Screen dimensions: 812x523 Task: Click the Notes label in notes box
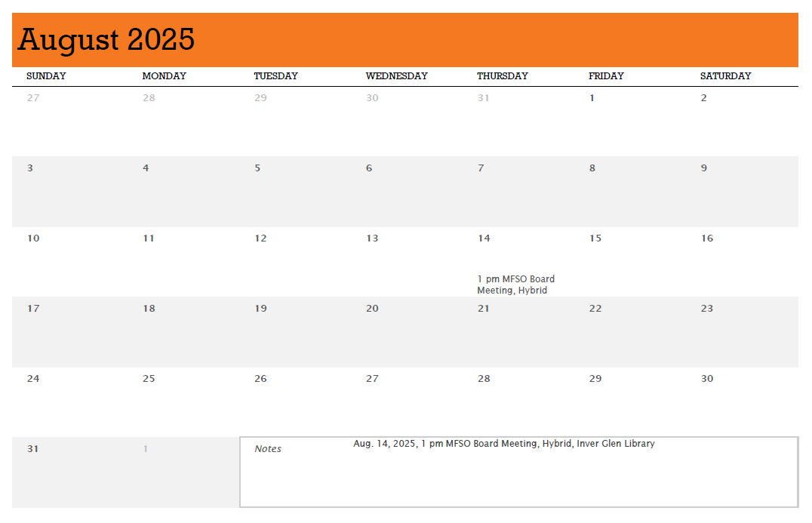268,449
